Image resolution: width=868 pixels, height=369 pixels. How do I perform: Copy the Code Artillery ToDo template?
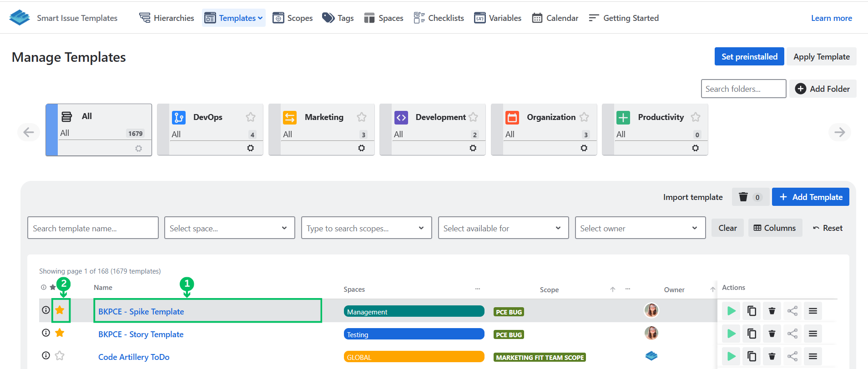click(x=752, y=356)
